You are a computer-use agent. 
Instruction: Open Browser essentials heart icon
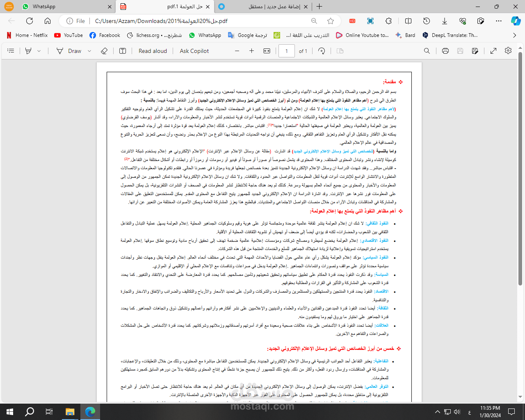coord(463,21)
